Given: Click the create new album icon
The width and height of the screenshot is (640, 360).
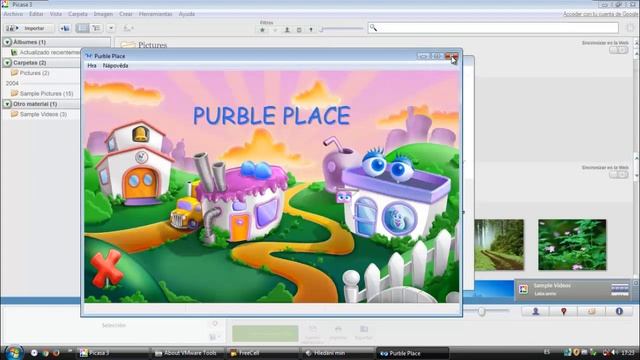Looking at the screenshot, I should point(64,28).
